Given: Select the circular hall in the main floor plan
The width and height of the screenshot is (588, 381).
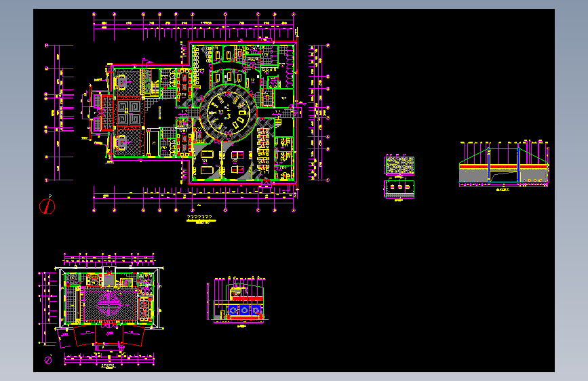Looking at the screenshot, I should coord(229,113).
